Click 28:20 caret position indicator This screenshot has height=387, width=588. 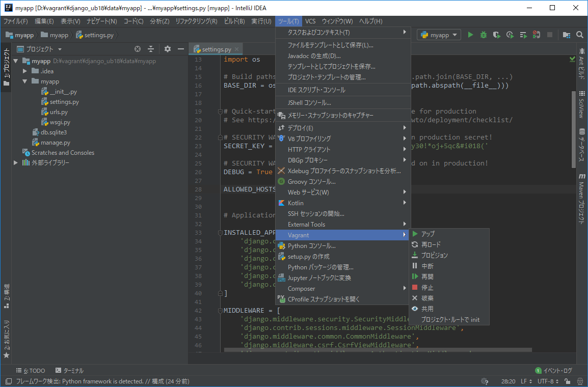pyautogui.click(x=508, y=381)
